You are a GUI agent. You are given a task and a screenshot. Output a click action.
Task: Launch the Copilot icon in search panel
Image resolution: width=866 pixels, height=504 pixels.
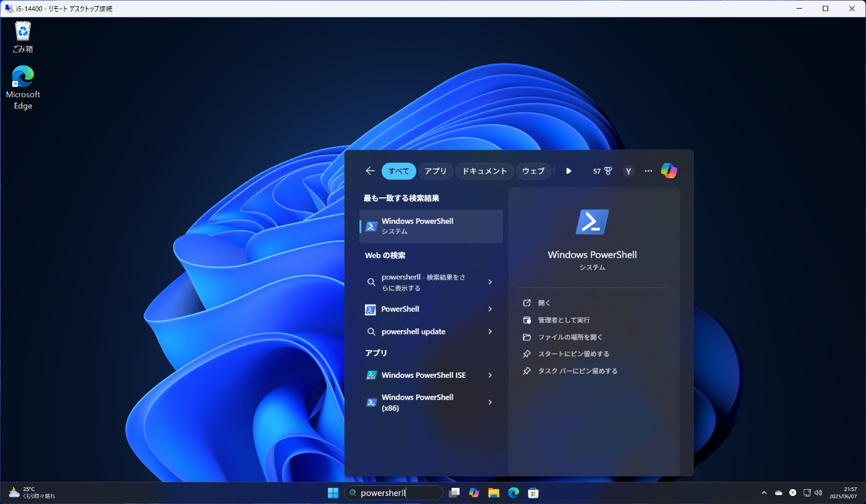(669, 171)
